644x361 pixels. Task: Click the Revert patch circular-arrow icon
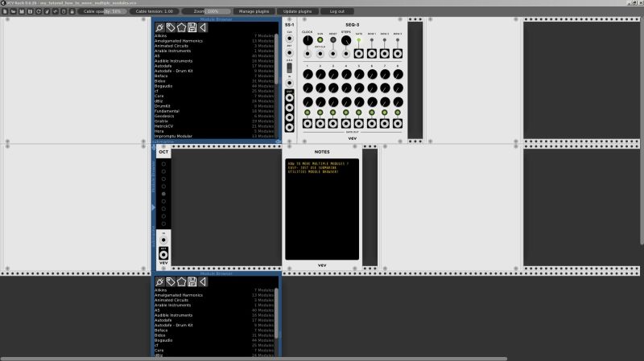(39, 11)
